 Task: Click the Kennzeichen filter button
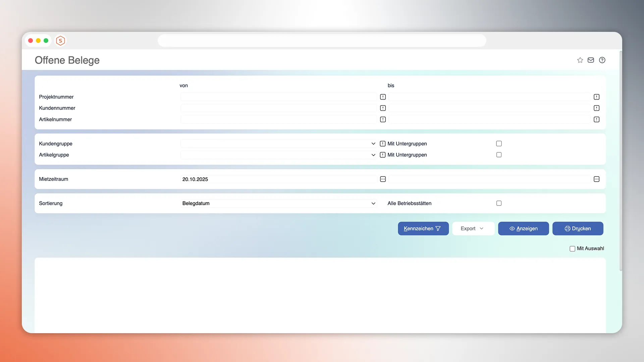point(423,228)
